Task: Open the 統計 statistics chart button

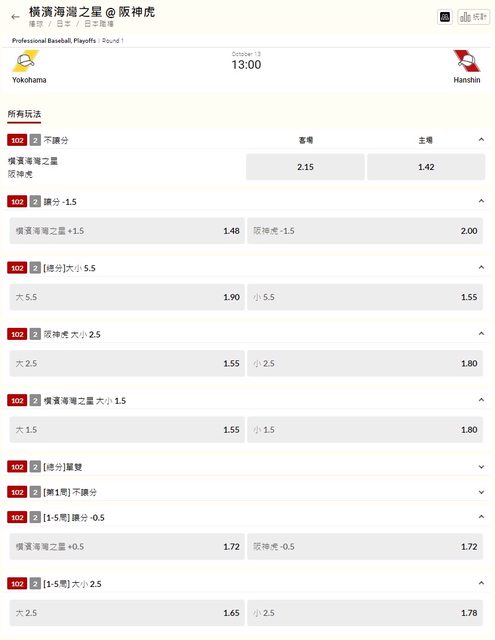Action: tap(473, 17)
